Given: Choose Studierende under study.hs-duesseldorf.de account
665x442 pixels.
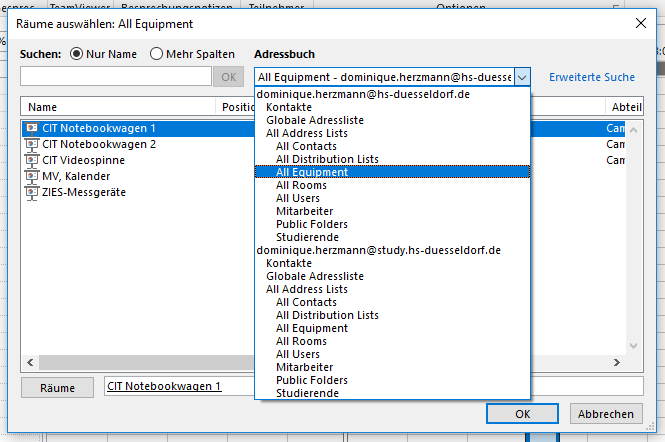Looking at the screenshot, I should click(307, 393).
